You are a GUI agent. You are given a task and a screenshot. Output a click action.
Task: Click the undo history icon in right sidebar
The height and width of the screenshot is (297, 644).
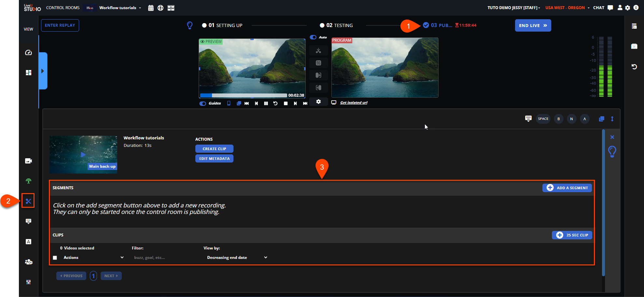click(634, 67)
